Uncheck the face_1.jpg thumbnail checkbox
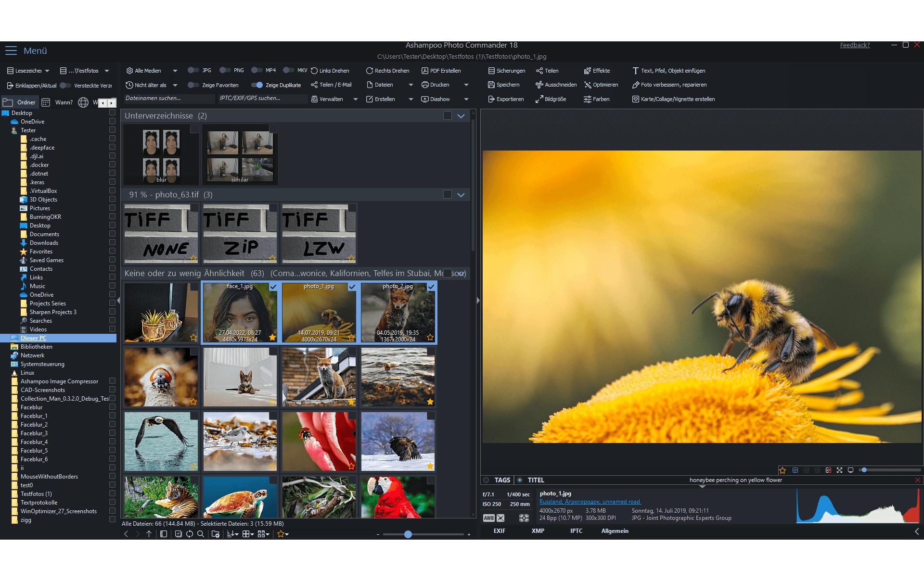924x581 pixels. [x=273, y=287]
